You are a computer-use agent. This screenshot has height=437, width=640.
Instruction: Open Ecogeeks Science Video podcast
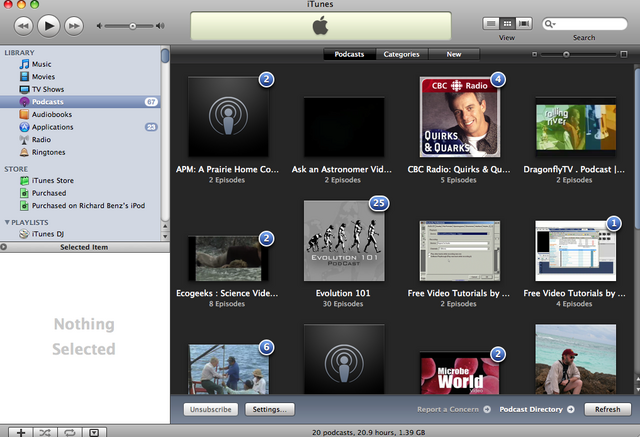[x=228, y=258]
